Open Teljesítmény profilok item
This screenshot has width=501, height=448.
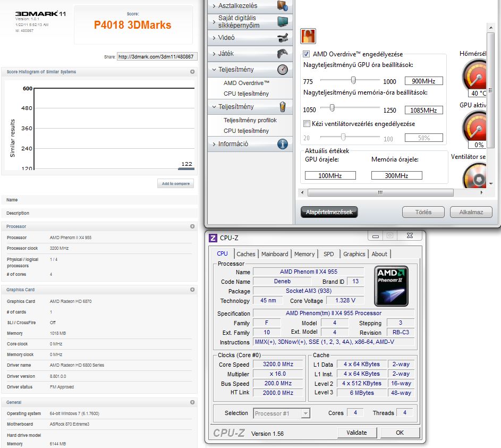point(250,120)
